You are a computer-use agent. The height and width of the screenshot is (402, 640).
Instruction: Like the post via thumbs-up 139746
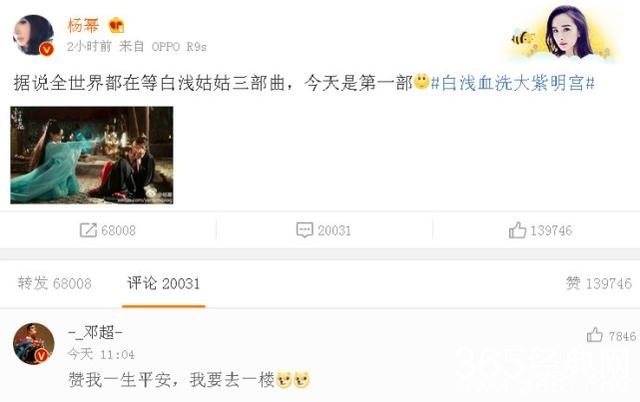tap(517, 230)
